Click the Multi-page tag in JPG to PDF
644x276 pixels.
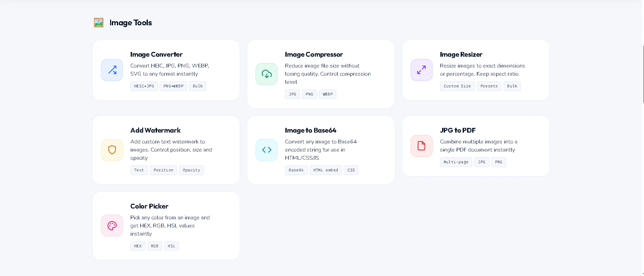456,162
